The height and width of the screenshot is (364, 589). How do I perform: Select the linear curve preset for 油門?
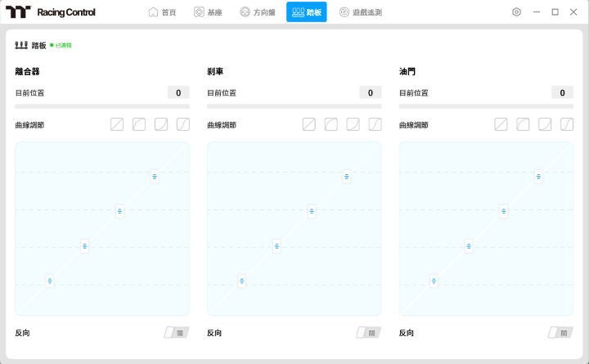pos(501,124)
